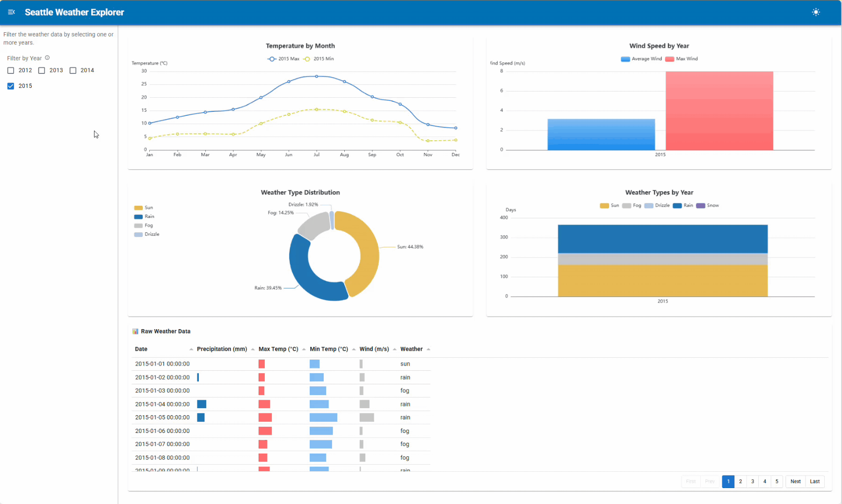The width and height of the screenshot is (842, 504).
Task: Click the Last page button
Action: [x=814, y=482]
